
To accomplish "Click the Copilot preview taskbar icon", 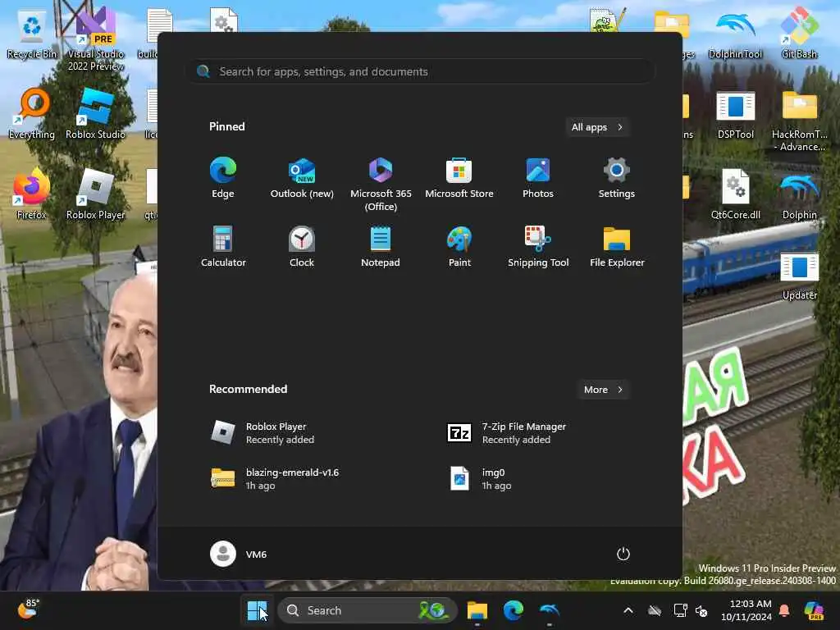I will (814, 610).
